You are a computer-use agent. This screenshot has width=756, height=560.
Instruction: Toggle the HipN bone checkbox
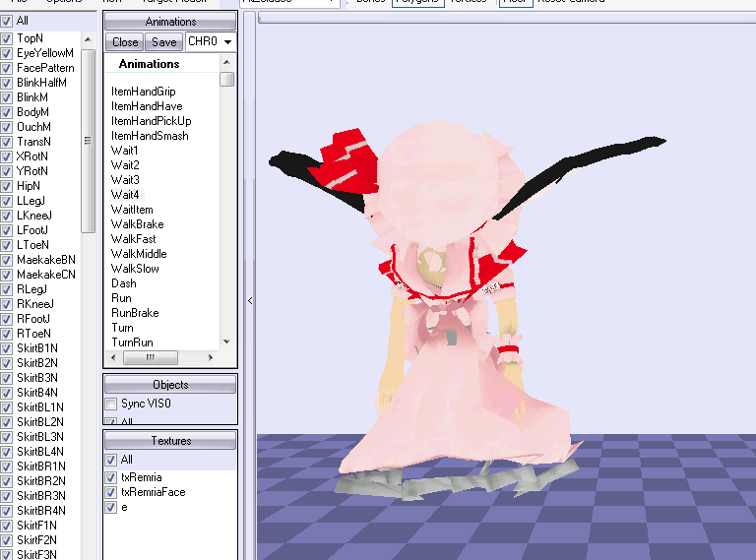point(6,186)
